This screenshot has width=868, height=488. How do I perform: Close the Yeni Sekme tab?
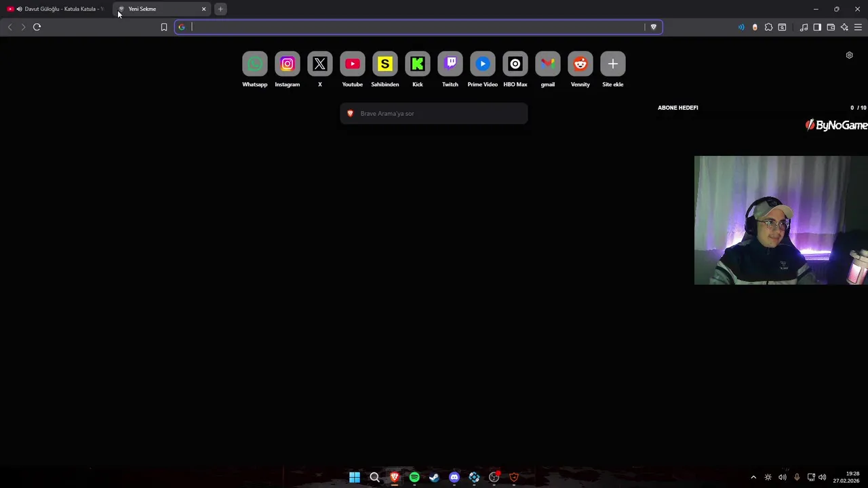[x=203, y=9]
